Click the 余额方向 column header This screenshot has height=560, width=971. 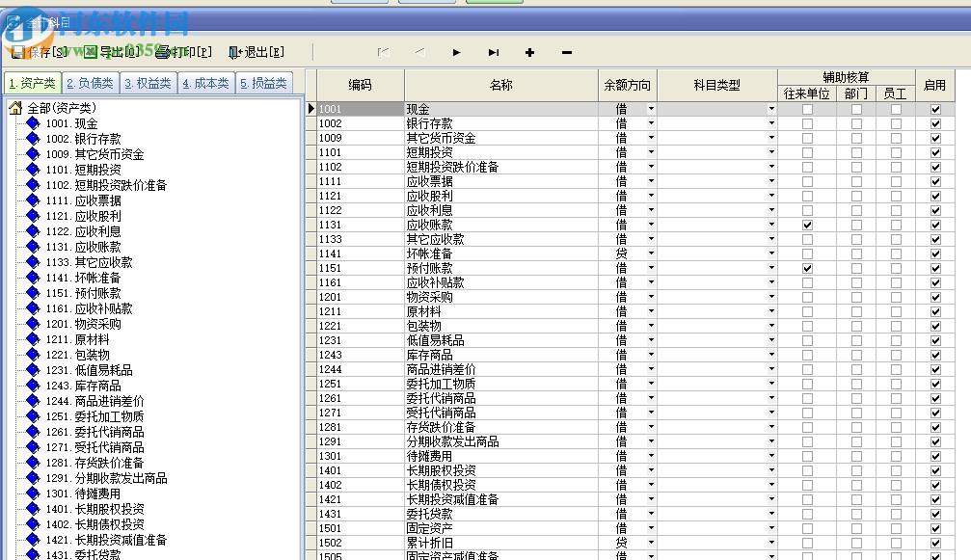click(x=628, y=86)
